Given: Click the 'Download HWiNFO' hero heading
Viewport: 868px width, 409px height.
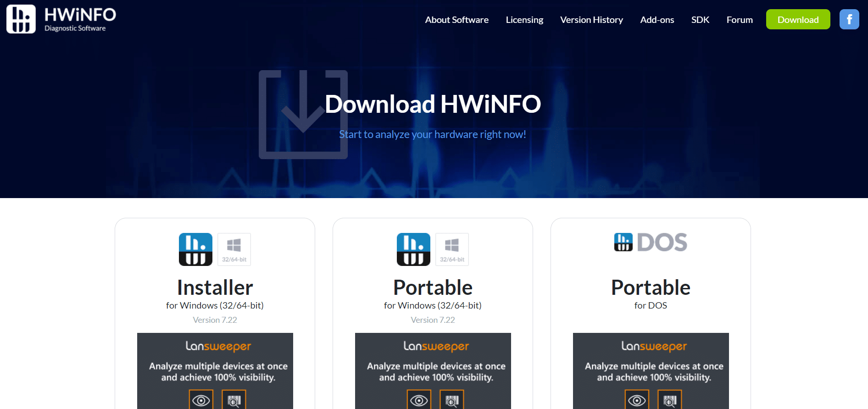Looking at the screenshot, I should (x=433, y=104).
